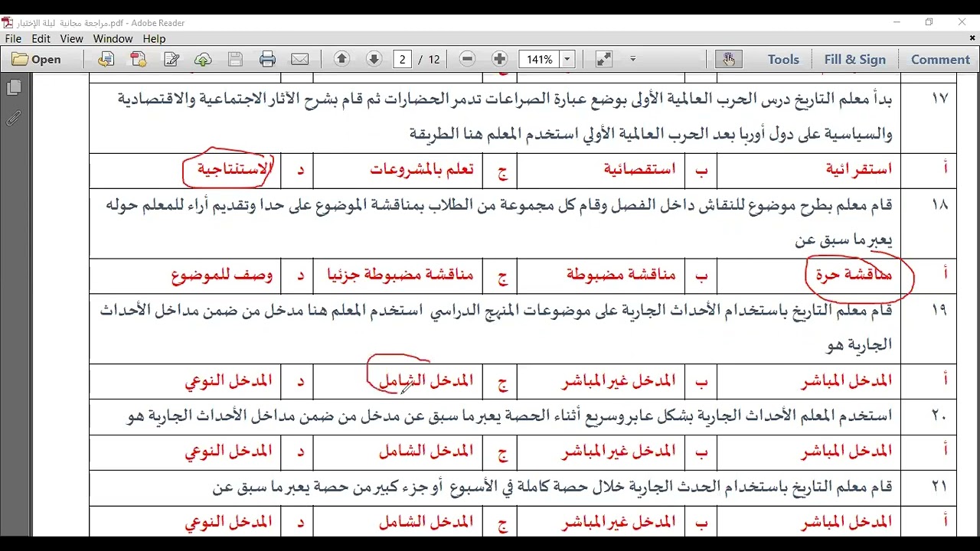Restore down the Adobe Reader window
Viewport: 980px width, 551px height.
[929, 23]
